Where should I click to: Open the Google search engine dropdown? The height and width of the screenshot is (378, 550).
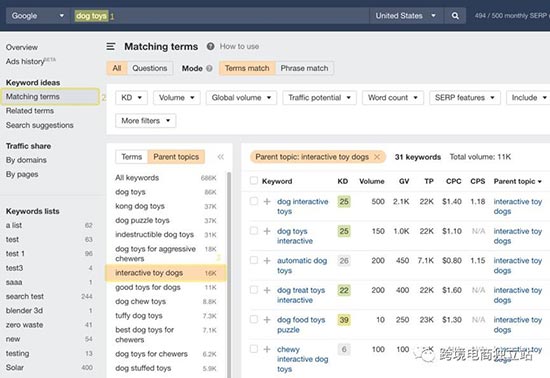coord(38,16)
